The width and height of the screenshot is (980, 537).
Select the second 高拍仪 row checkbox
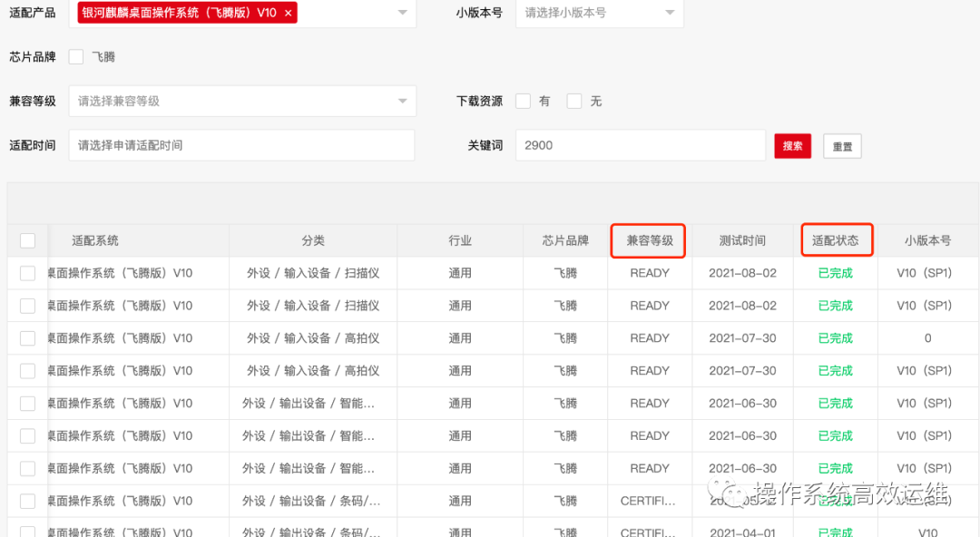[27, 371]
